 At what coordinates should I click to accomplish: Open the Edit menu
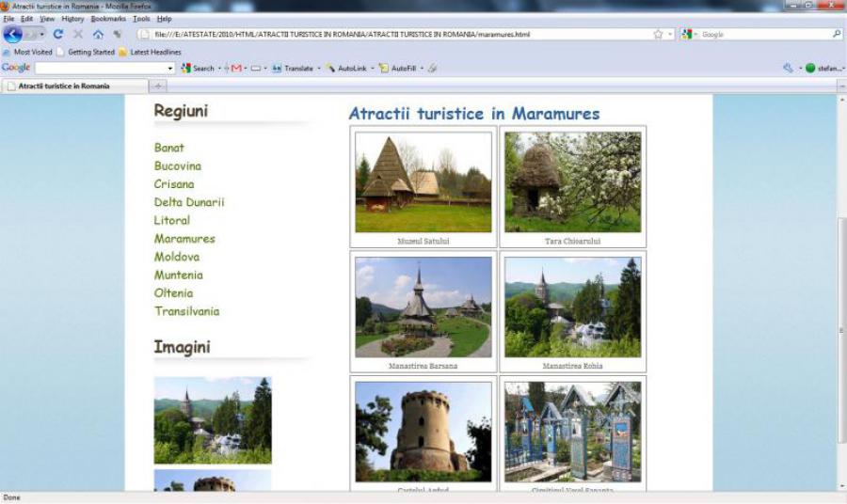pos(26,19)
